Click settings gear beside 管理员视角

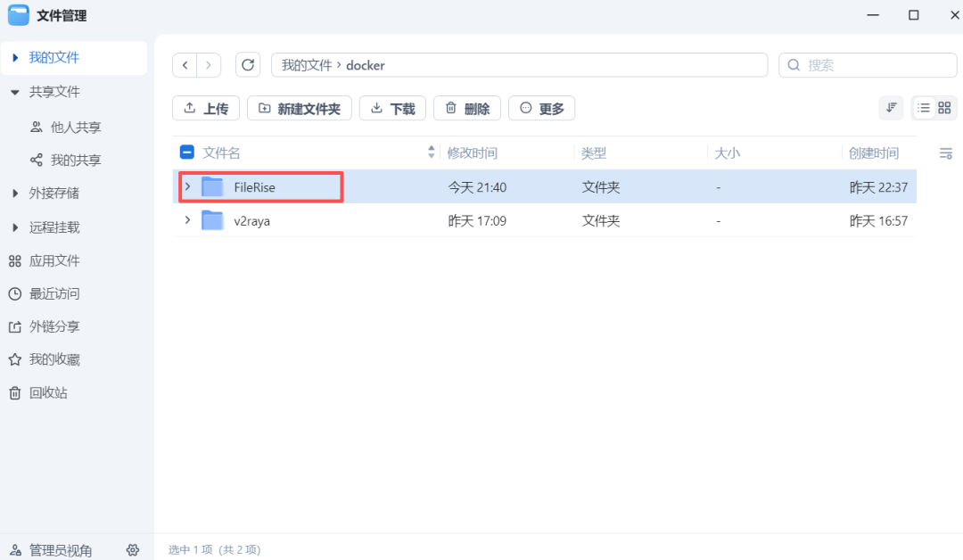133,550
